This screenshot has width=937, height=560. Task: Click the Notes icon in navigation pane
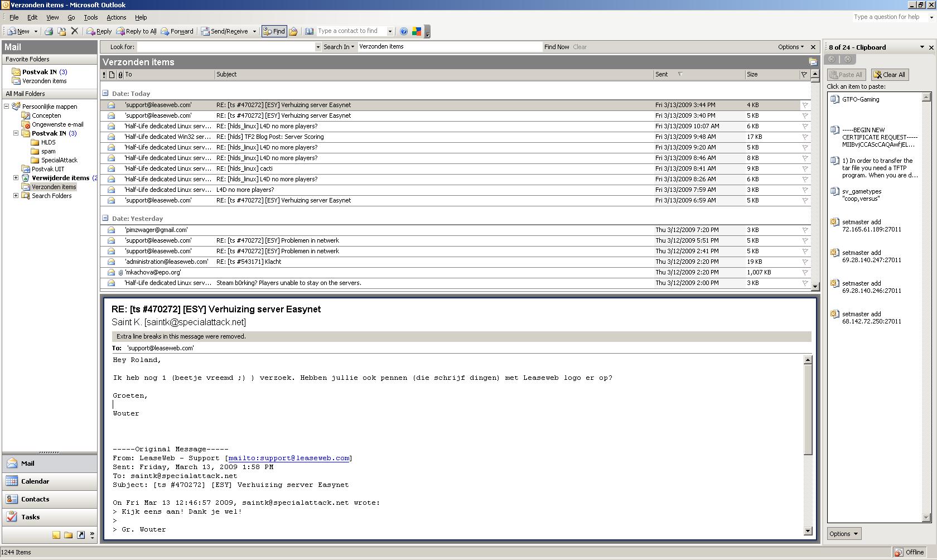(56, 535)
